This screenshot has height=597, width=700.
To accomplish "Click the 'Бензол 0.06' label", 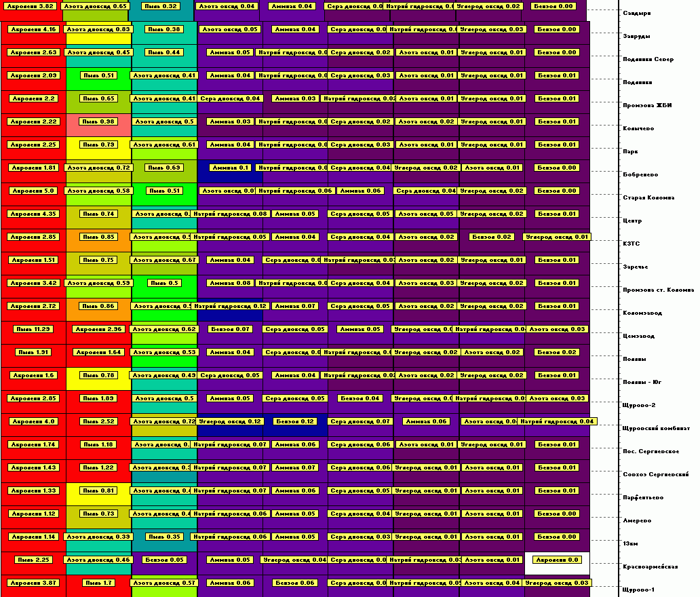I will (x=296, y=583).
